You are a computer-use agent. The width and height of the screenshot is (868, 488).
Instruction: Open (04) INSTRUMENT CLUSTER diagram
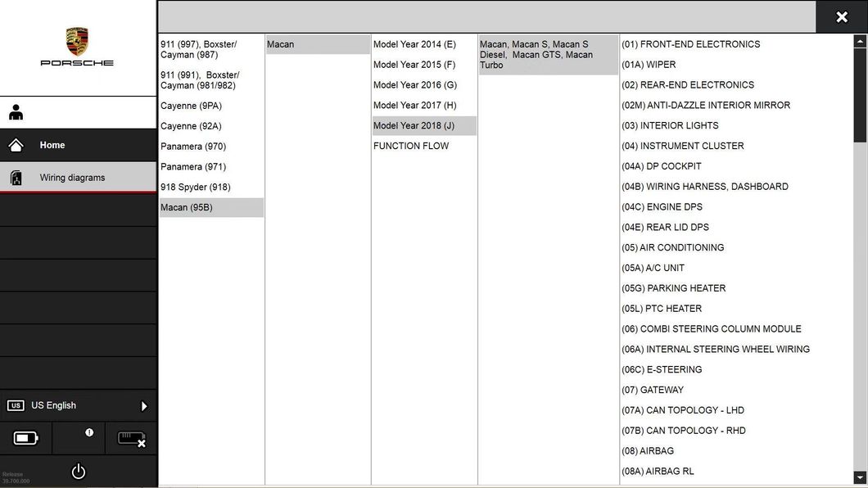point(683,147)
